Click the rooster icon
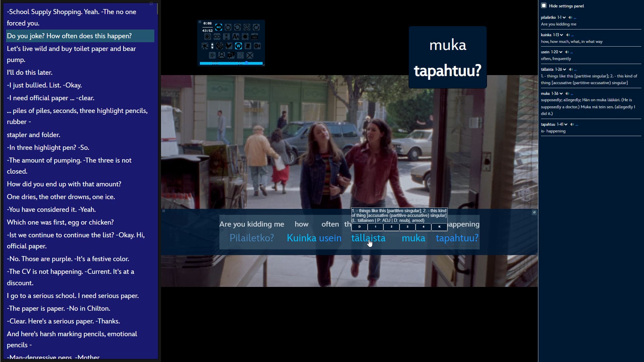 click(229, 46)
